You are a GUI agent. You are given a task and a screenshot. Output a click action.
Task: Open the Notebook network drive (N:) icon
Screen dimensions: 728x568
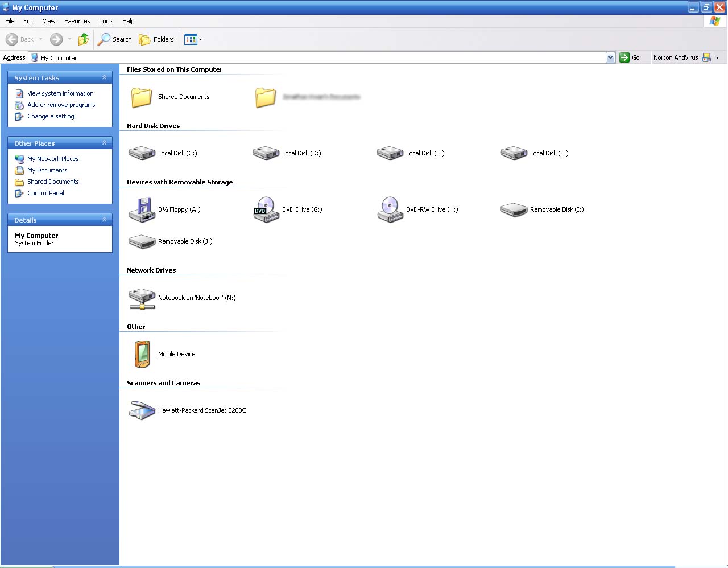[x=142, y=298]
